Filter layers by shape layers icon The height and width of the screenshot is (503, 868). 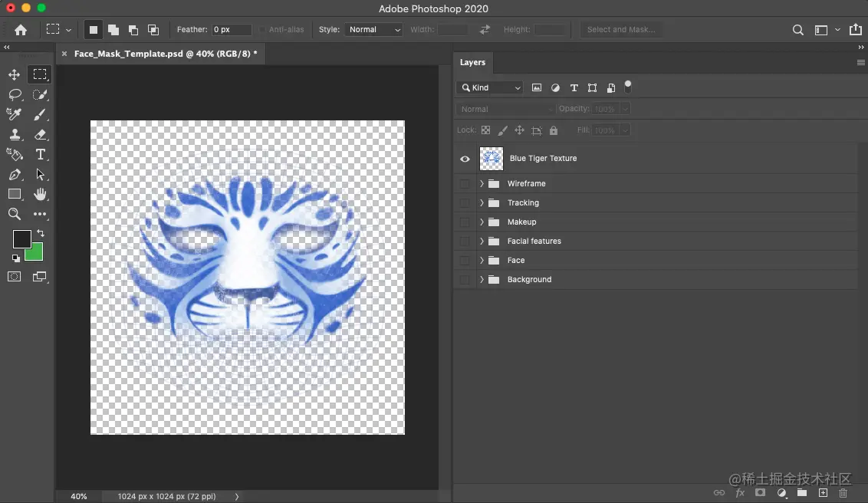pyautogui.click(x=592, y=87)
